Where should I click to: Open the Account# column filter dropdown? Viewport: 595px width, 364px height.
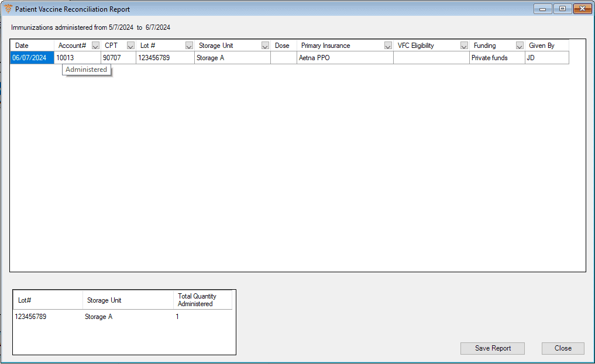pyautogui.click(x=95, y=46)
